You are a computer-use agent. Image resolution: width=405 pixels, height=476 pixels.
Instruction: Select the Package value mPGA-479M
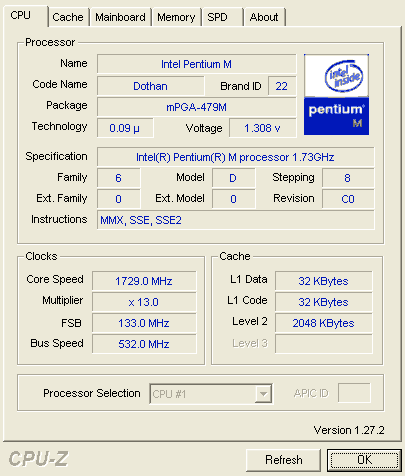(196, 107)
